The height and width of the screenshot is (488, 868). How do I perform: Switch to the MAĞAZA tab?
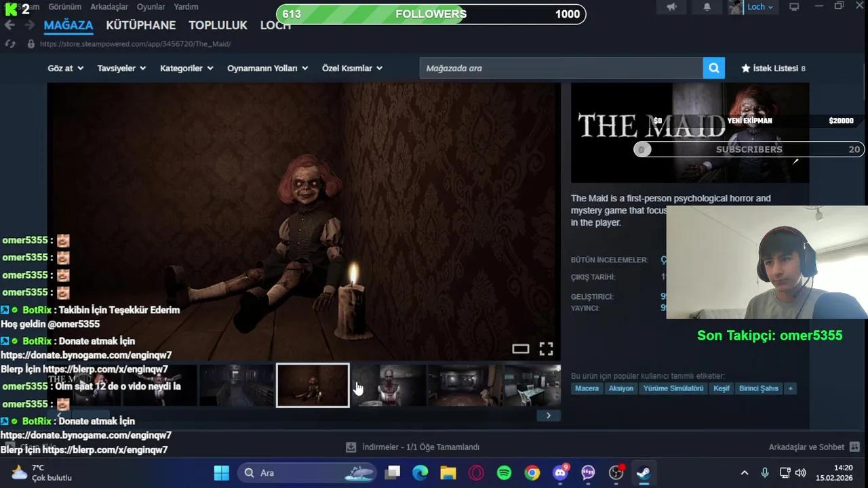pos(68,25)
